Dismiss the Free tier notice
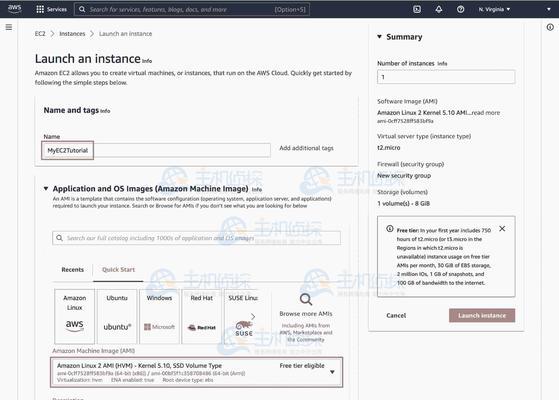This screenshot has width=559, height=400. point(502,229)
